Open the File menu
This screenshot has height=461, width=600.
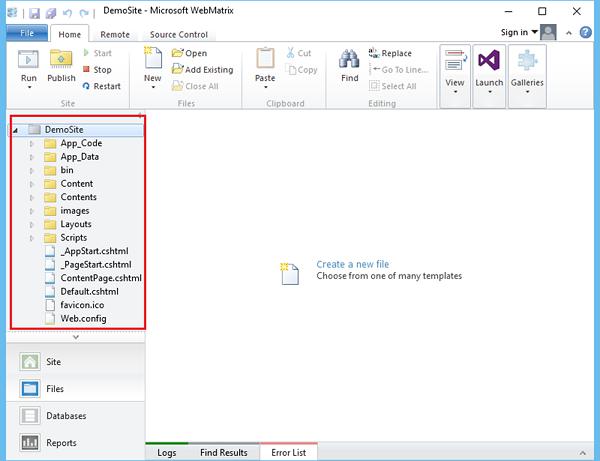click(27, 33)
